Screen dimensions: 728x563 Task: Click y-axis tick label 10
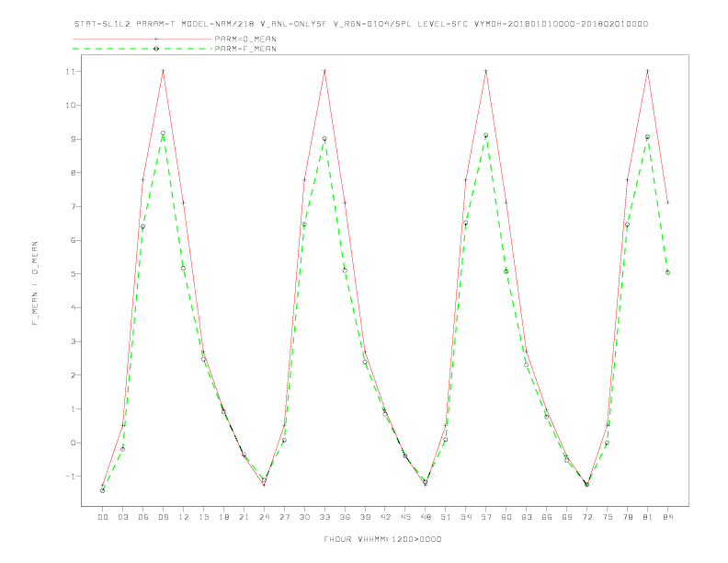click(x=70, y=106)
